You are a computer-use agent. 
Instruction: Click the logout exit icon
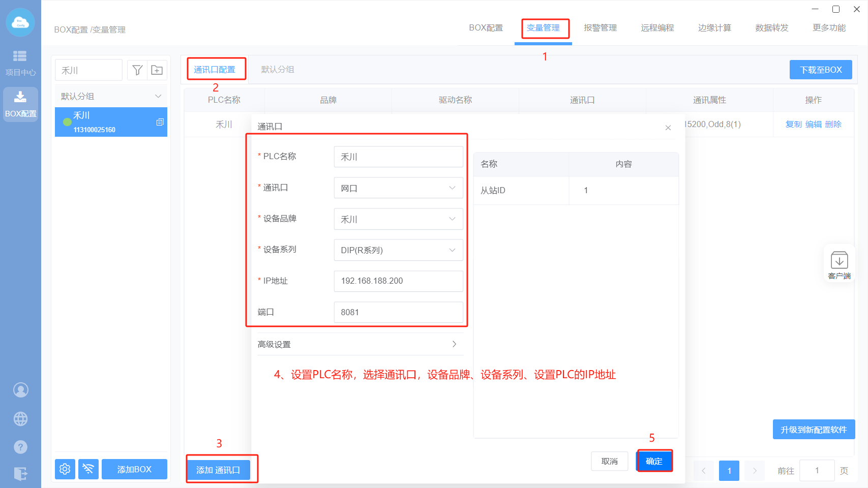pyautogui.click(x=20, y=474)
